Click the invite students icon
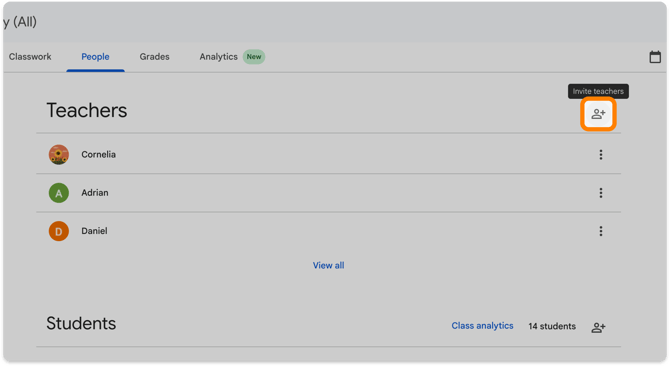670x366 pixels. [598, 327]
